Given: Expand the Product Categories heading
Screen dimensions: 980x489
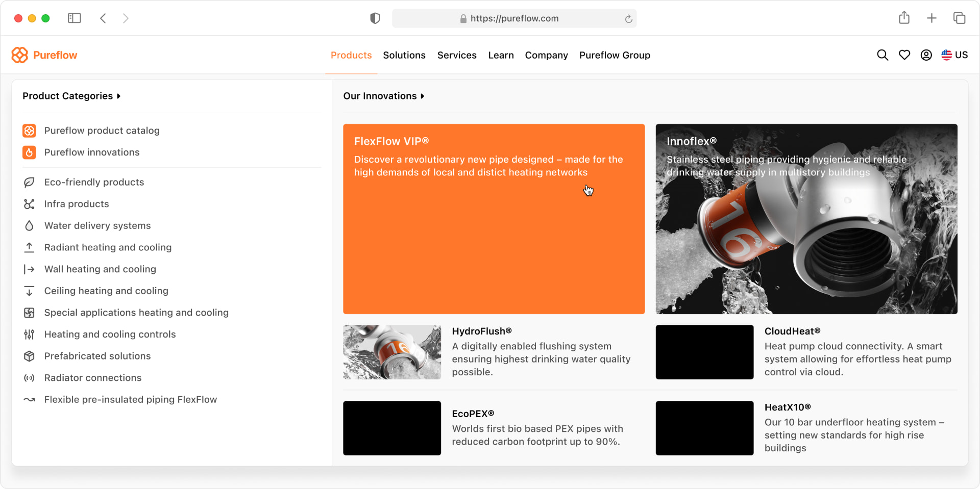Looking at the screenshot, I should pyautogui.click(x=71, y=96).
